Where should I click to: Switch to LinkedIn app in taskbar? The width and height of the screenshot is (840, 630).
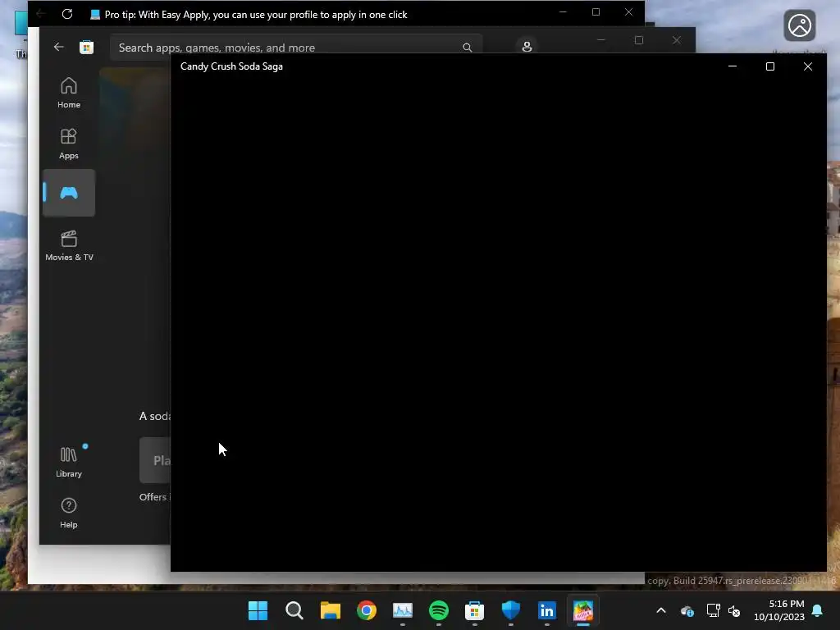tap(547, 610)
